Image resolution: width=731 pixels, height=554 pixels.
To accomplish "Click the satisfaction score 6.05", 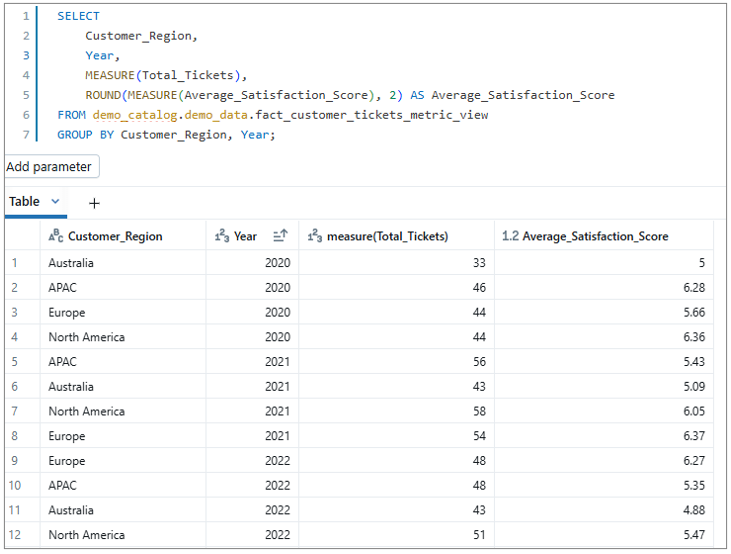I will [x=694, y=411].
